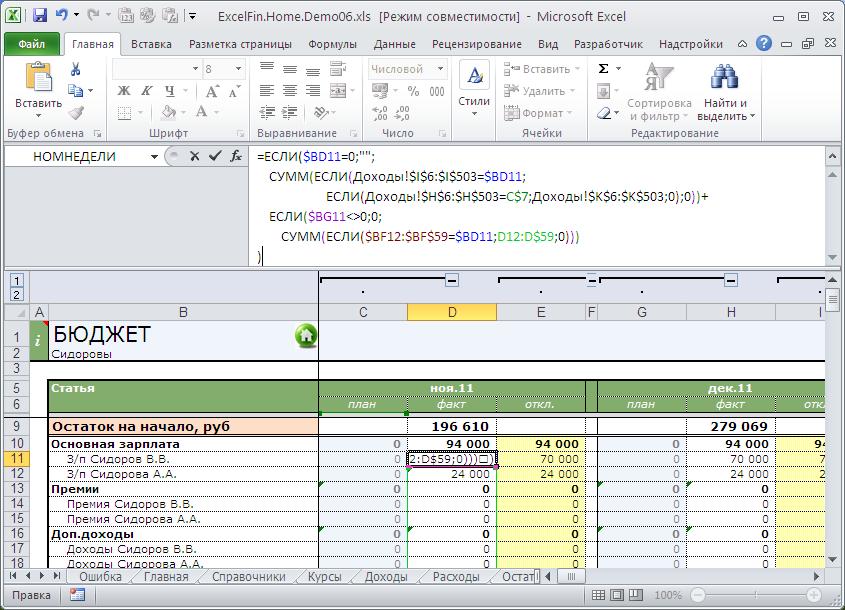Image resolution: width=845 pixels, height=610 pixels.
Task: Confirm formula entry with checkmark
Action: tap(215, 156)
